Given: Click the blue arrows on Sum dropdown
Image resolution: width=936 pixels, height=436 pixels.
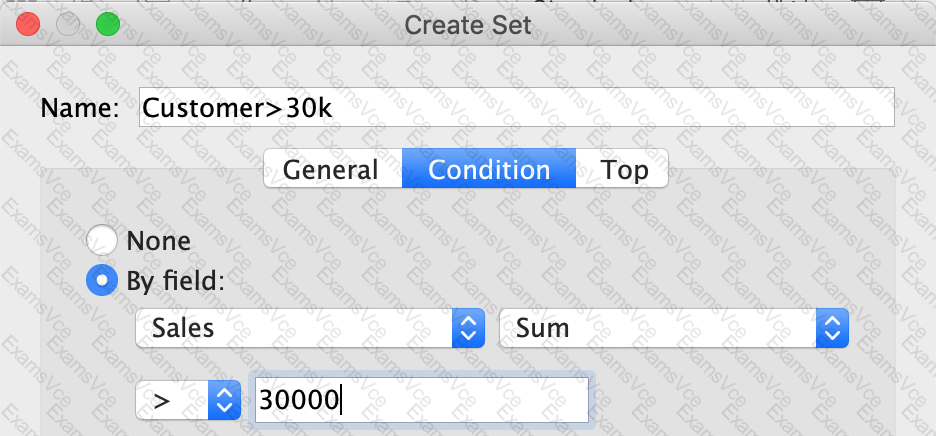Looking at the screenshot, I should coord(832,328).
